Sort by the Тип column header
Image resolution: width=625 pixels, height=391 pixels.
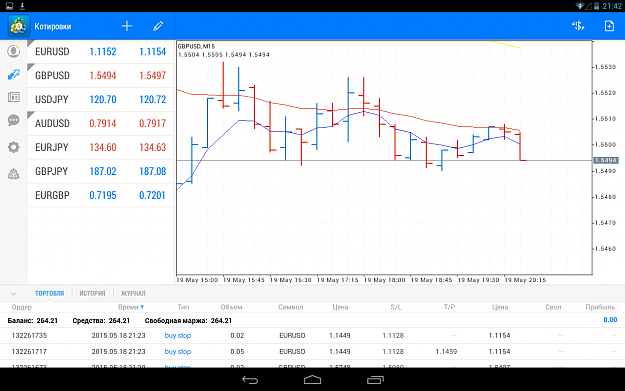point(183,307)
